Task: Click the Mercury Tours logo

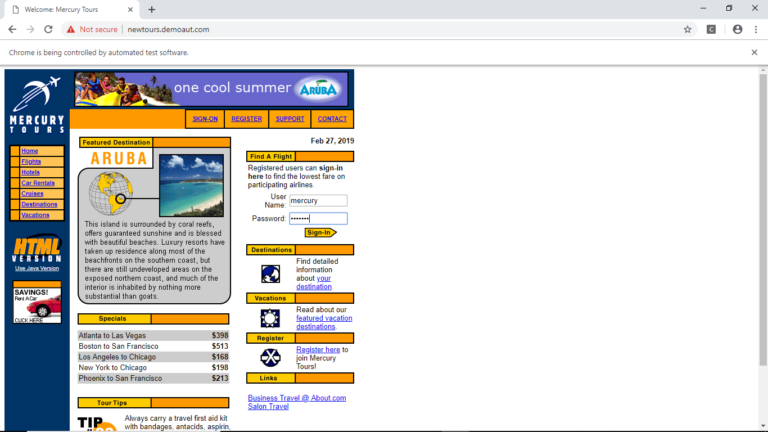Action: pos(36,105)
